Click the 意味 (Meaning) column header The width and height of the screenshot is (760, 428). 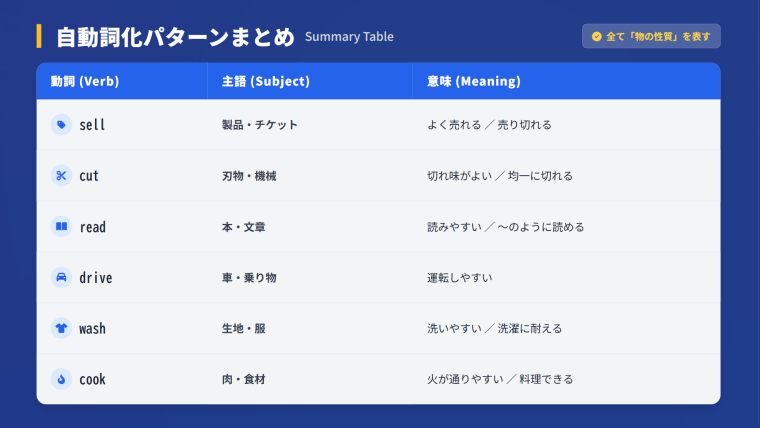(x=473, y=81)
